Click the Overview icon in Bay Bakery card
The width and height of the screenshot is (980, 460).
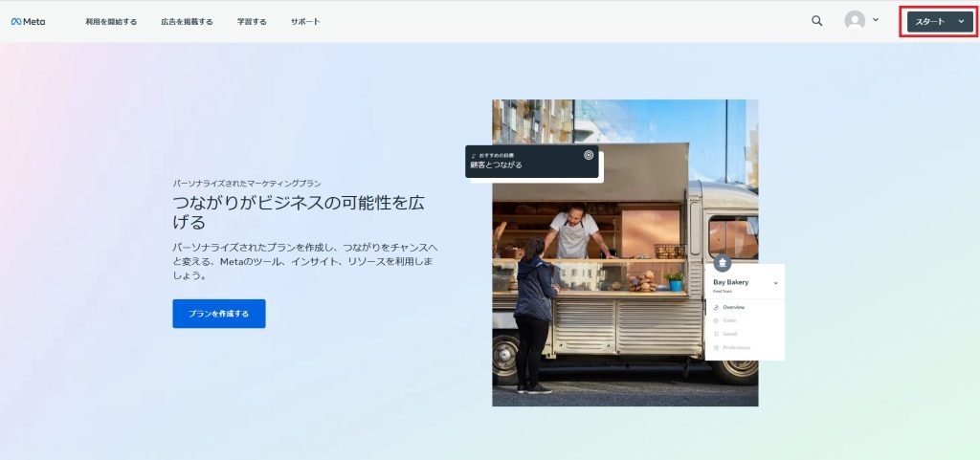coord(717,307)
